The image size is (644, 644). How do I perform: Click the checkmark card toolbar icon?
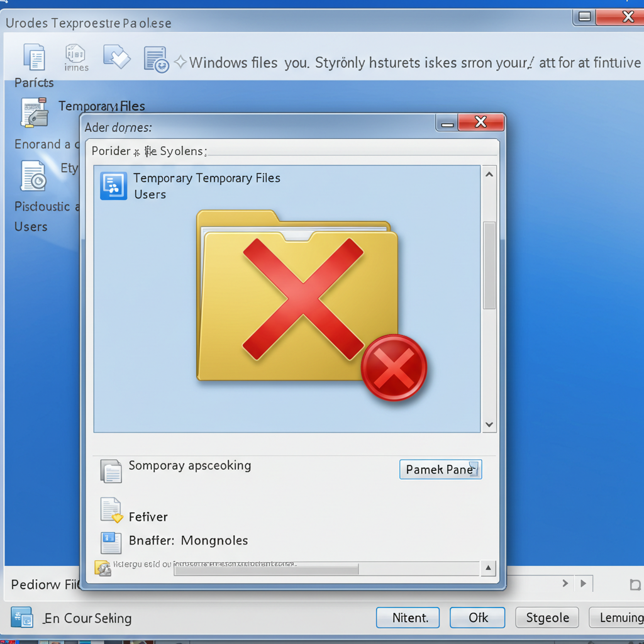(116, 57)
